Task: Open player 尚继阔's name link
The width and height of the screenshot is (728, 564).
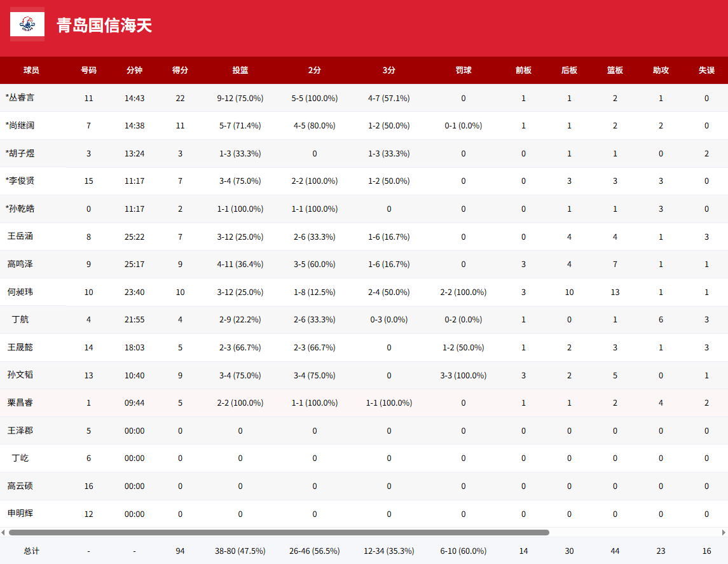Action: [20, 126]
